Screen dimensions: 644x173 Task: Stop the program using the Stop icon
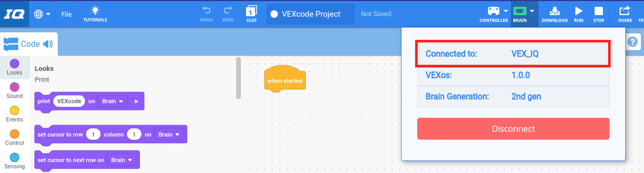coord(598,11)
